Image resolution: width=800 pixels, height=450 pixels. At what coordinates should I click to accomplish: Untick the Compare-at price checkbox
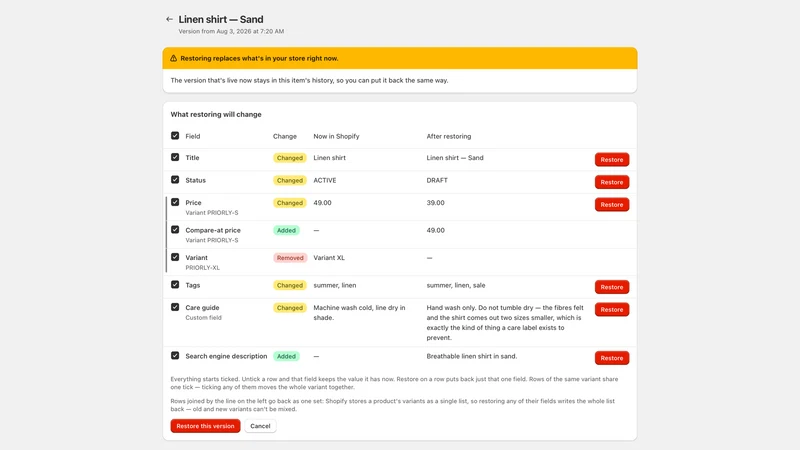pos(175,230)
